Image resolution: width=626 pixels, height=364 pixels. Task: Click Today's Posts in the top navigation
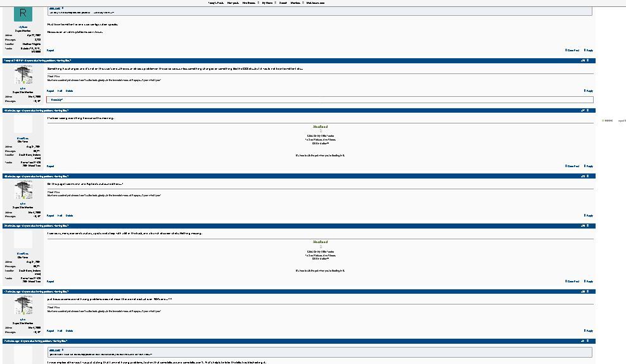(x=216, y=3)
